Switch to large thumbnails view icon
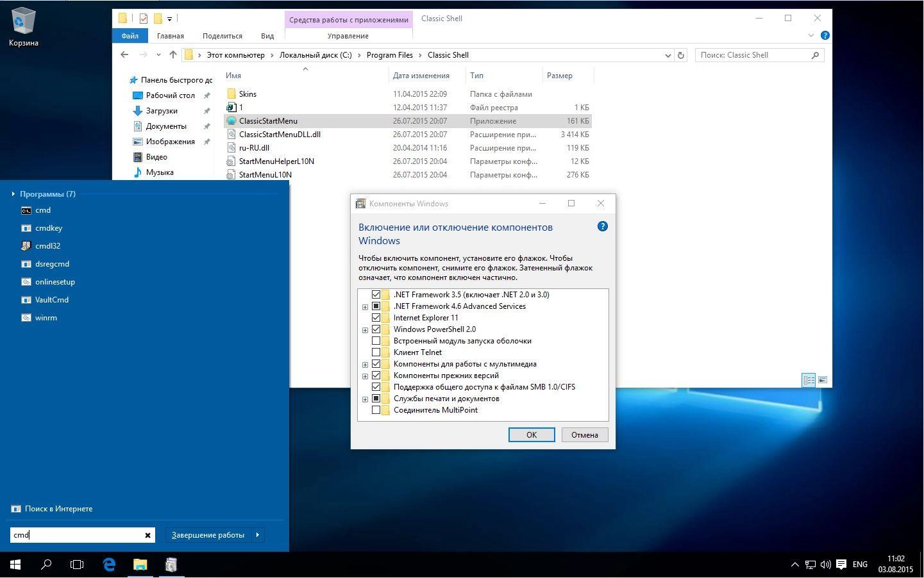This screenshot has width=924, height=578. tap(823, 380)
